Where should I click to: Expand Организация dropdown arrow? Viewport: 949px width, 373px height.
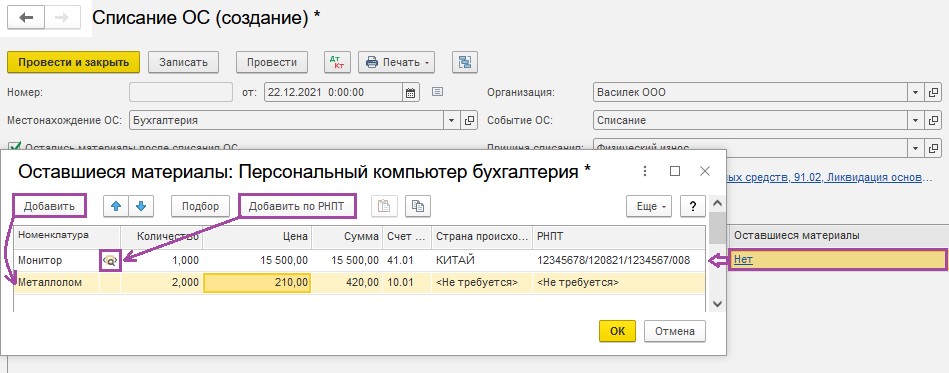(x=915, y=93)
